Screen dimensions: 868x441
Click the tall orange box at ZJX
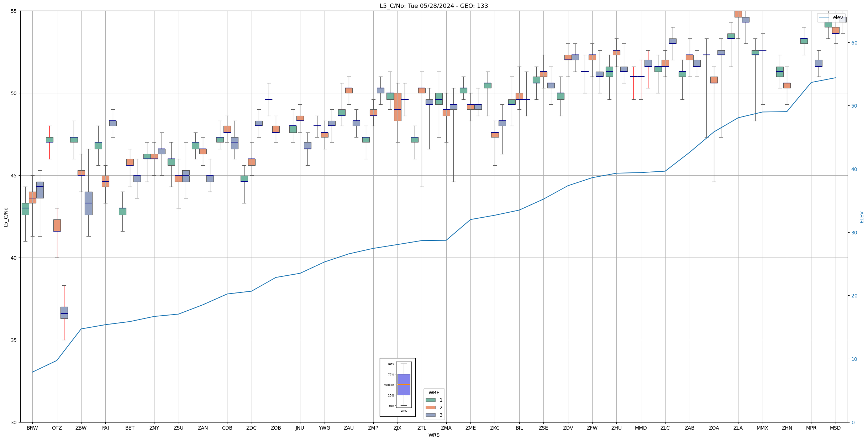coord(398,107)
